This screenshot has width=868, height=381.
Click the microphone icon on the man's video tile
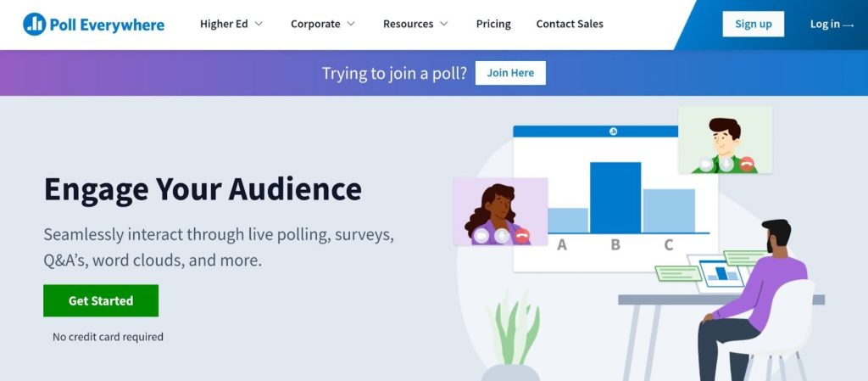pyautogui.click(x=726, y=164)
